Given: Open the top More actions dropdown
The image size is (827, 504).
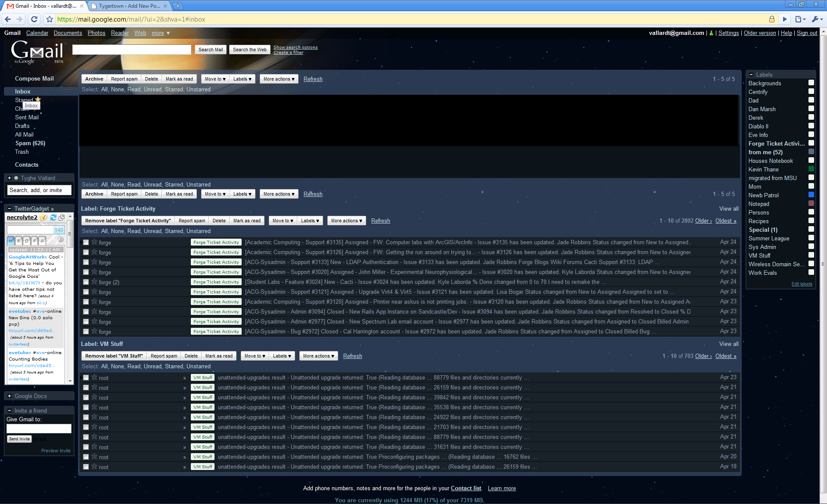Looking at the screenshot, I should click(x=279, y=79).
